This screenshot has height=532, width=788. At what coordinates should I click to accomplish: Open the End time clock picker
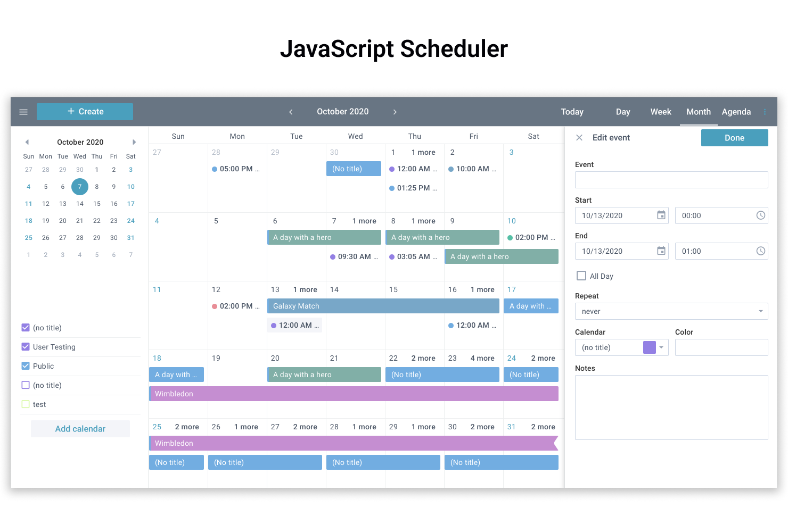(x=760, y=251)
